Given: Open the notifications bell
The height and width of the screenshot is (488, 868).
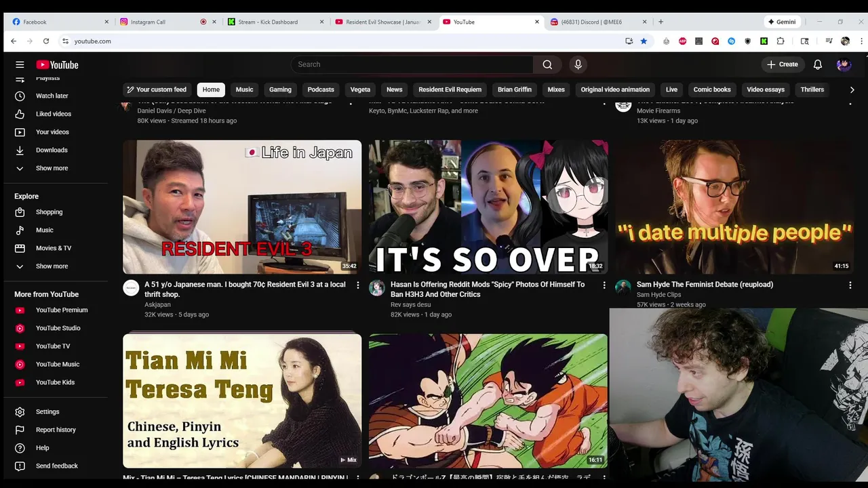Looking at the screenshot, I should [x=818, y=64].
